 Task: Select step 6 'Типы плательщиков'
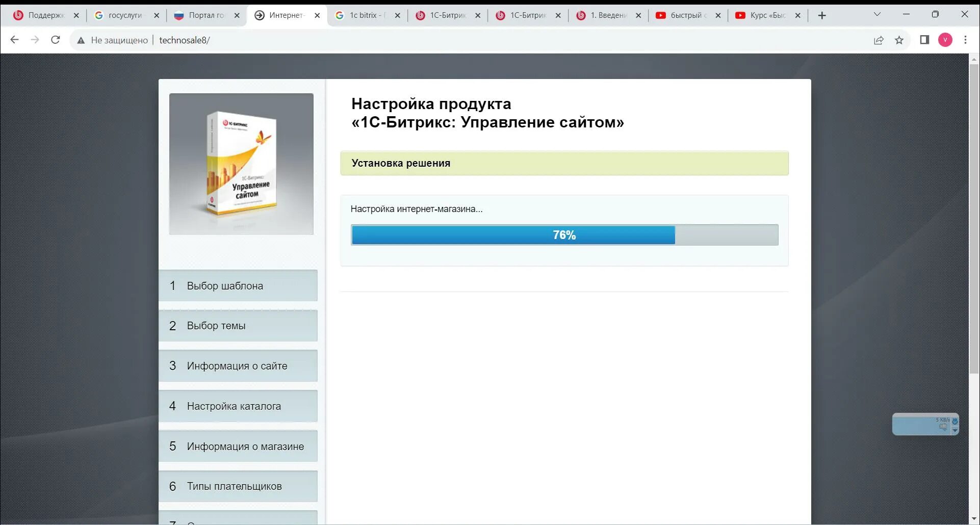238,486
